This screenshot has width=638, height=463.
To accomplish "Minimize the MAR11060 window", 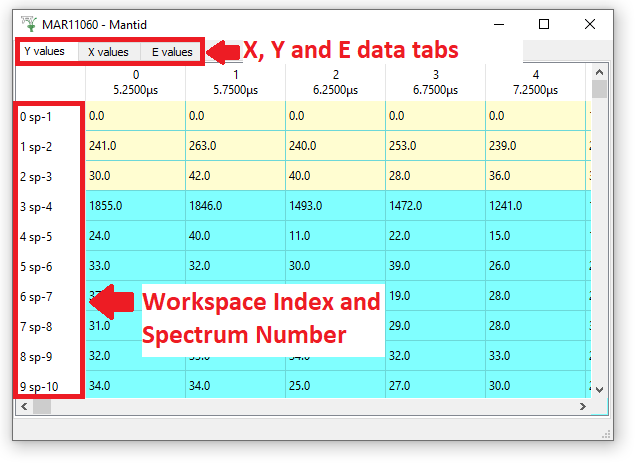I will 498,24.
